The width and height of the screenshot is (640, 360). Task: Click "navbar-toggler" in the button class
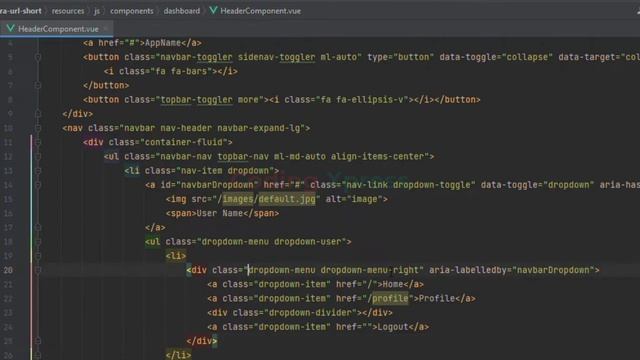click(196, 57)
